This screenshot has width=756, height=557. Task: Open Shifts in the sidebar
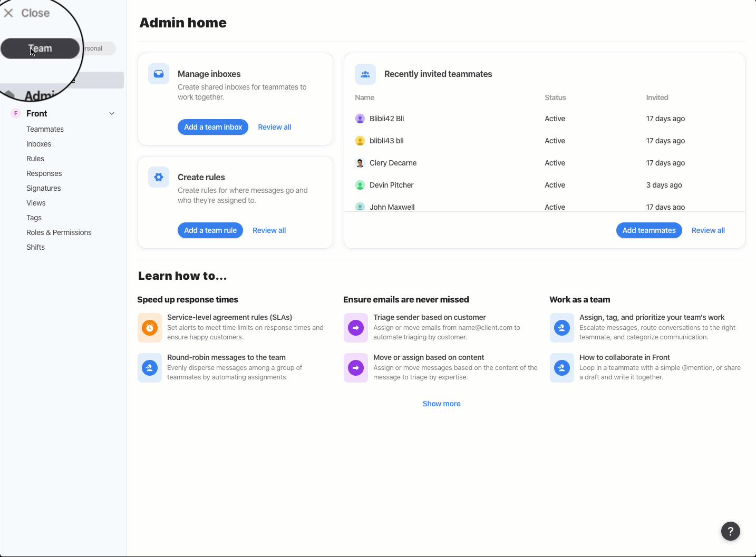(x=36, y=247)
